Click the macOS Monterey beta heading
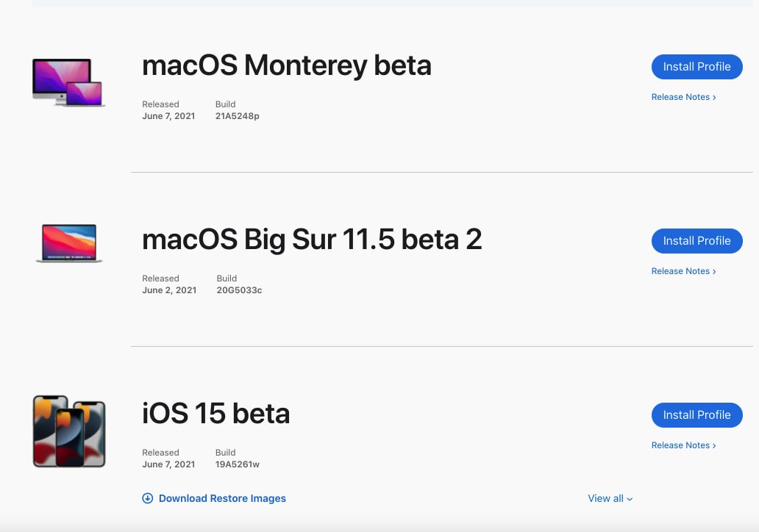The width and height of the screenshot is (759, 532). [287, 65]
